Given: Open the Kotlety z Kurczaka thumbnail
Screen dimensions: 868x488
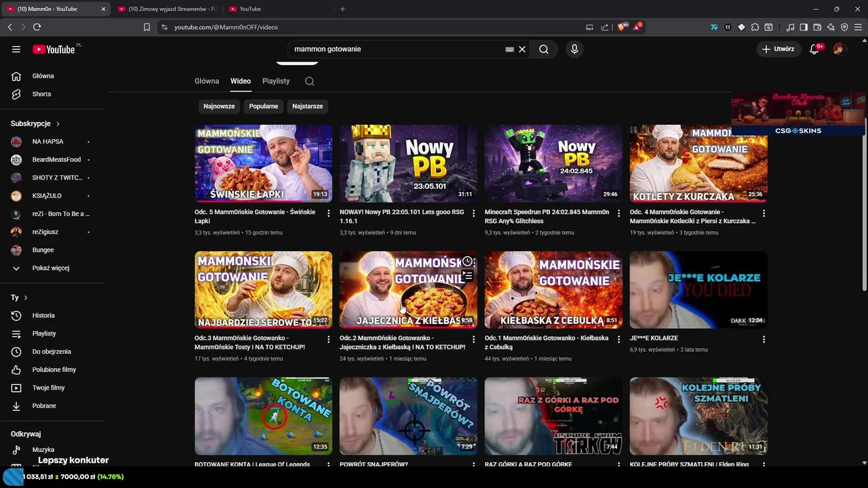Looking at the screenshot, I should click(698, 163).
